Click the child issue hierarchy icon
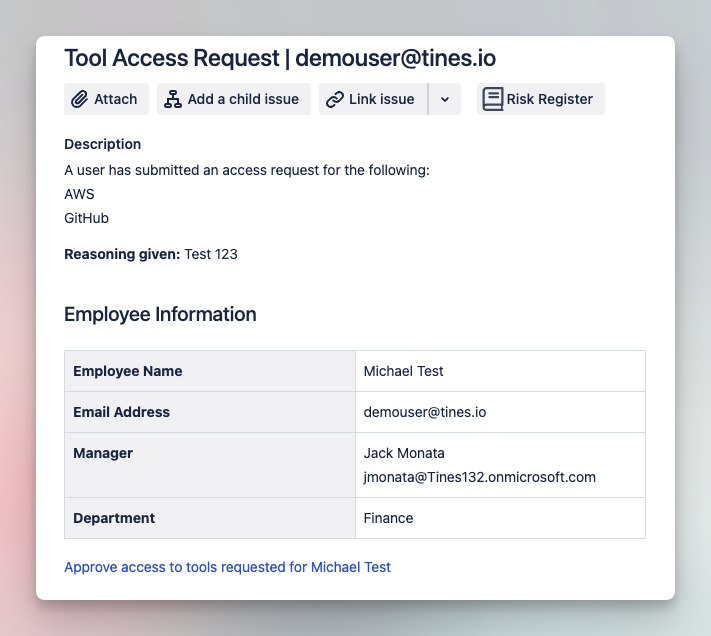Image resolution: width=711 pixels, height=636 pixels. click(x=173, y=99)
